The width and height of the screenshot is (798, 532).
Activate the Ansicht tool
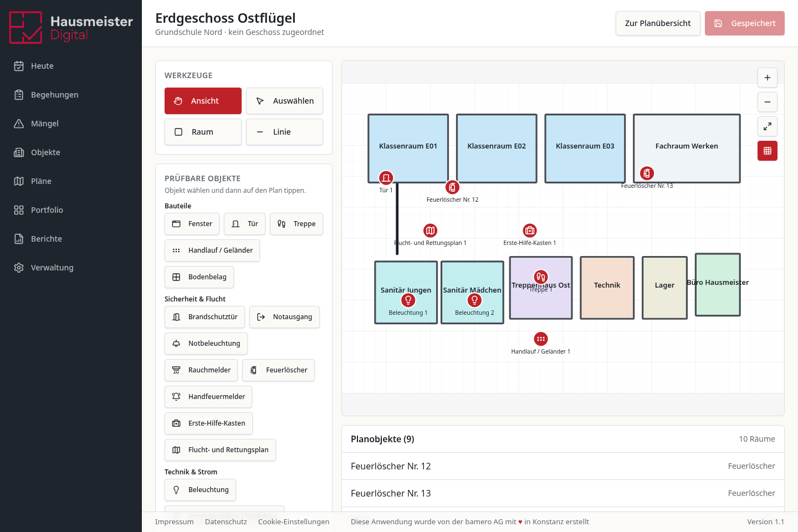click(203, 101)
